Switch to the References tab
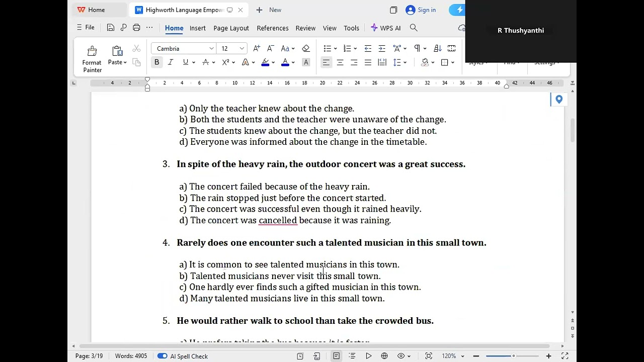Viewport: 644px width, 362px height. pyautogui.click(x=273, y=28)
